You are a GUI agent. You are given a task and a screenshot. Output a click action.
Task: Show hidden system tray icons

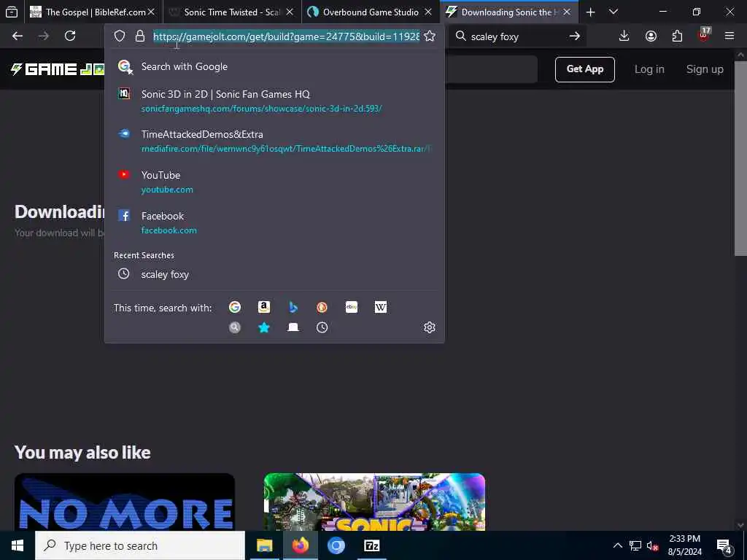(x=617, y=545)
